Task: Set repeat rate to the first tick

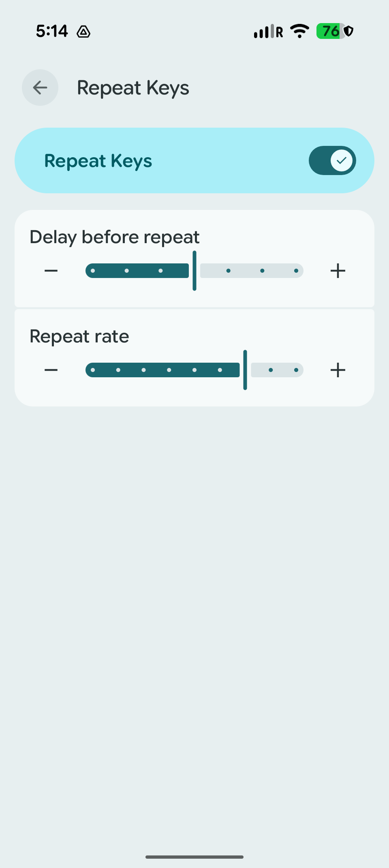Action: pos(93,370)
